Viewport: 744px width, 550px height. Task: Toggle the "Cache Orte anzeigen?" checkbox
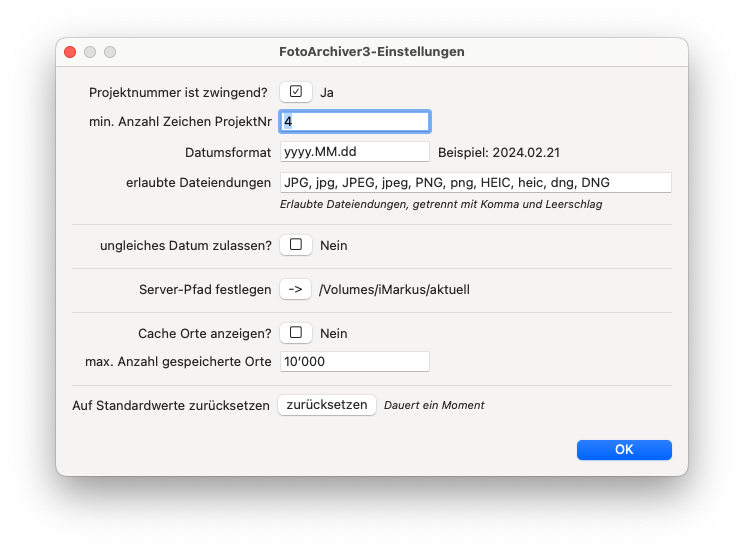(x=295, y=333)
